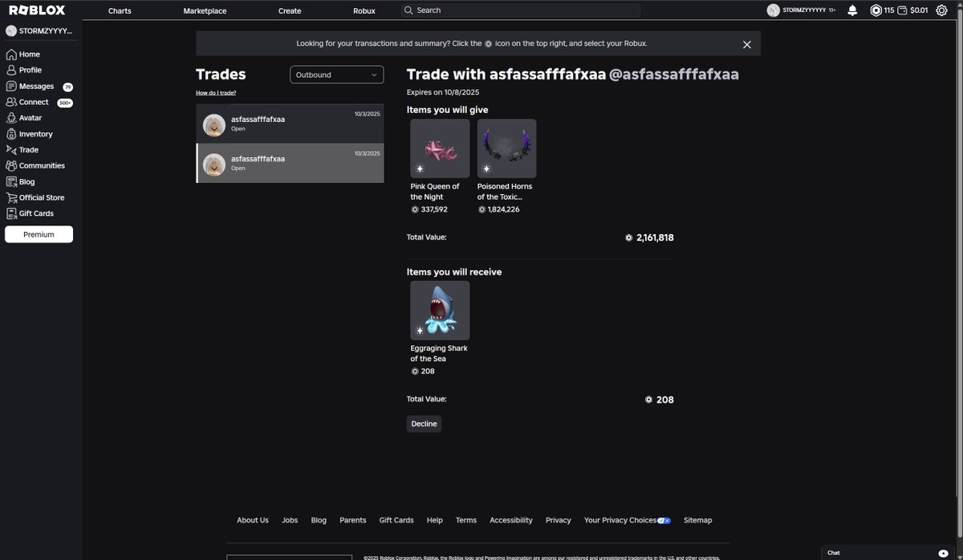Open the Blog sidebar icon
The image size is (963, 560).
[x=11, y=181]
